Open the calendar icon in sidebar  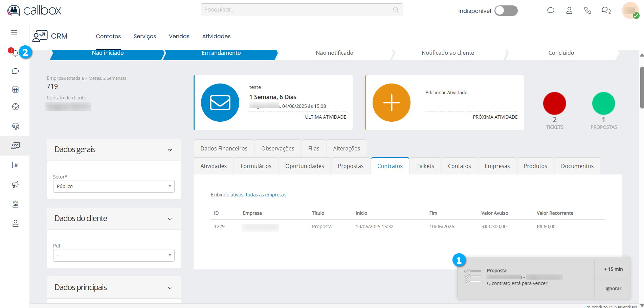tap(15, 89)
